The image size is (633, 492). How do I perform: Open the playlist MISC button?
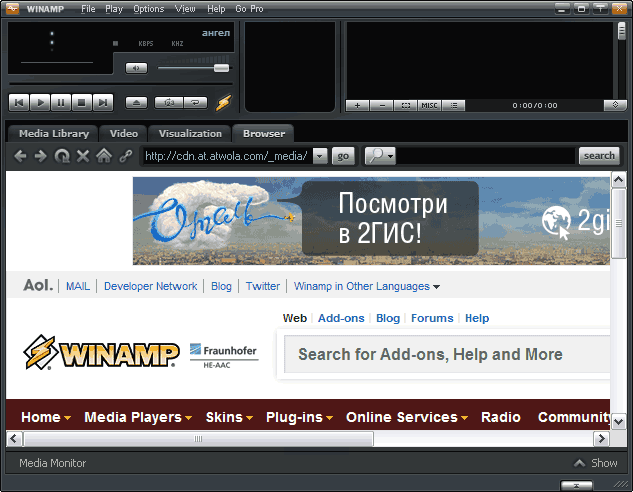(430, 105)
